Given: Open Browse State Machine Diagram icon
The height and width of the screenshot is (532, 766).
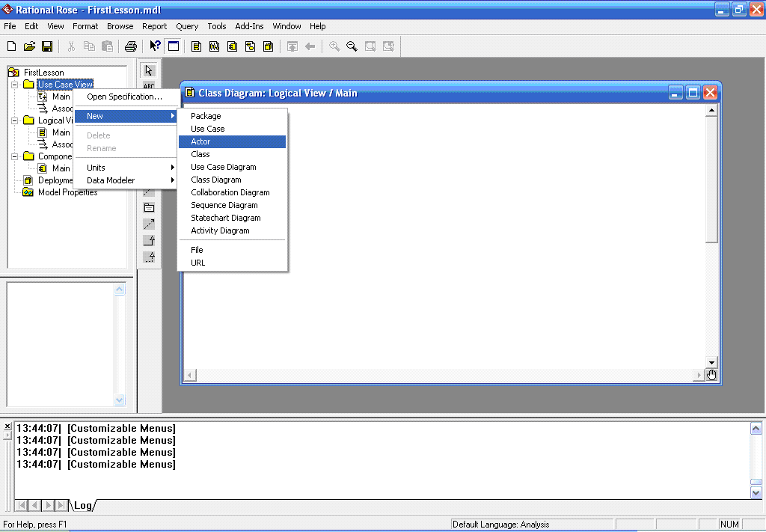Looking at the screenshot, I should point(250,46).
